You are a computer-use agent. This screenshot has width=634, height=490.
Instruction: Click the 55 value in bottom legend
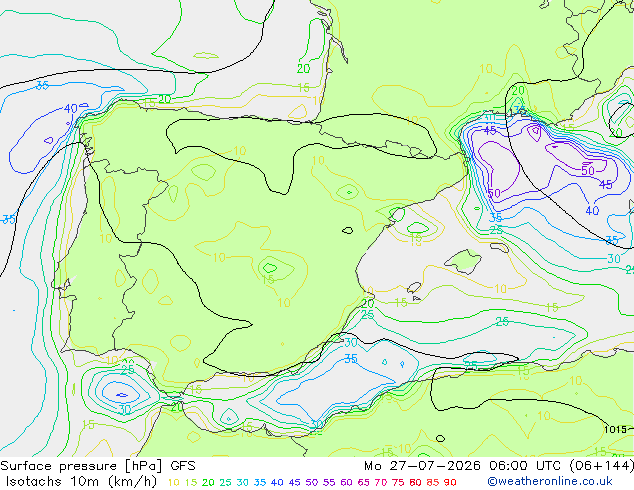329,482
